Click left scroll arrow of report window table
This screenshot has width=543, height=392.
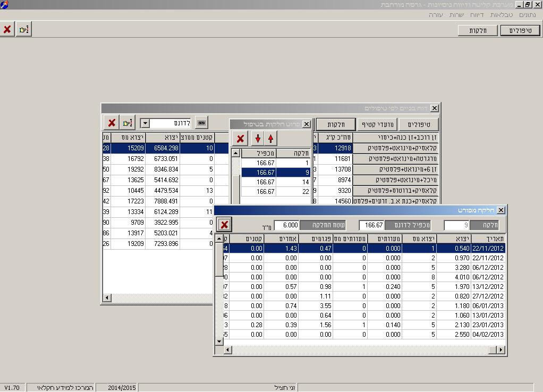pos(107,298)
